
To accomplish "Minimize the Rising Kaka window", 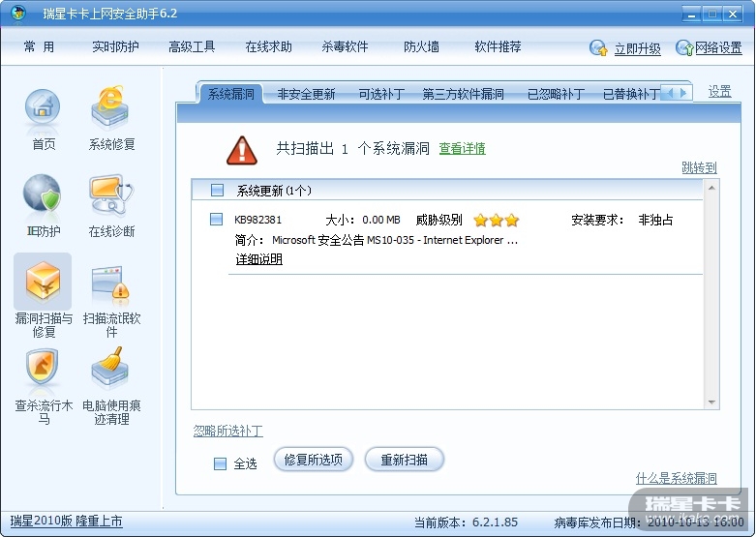I will tap(691, 14).
